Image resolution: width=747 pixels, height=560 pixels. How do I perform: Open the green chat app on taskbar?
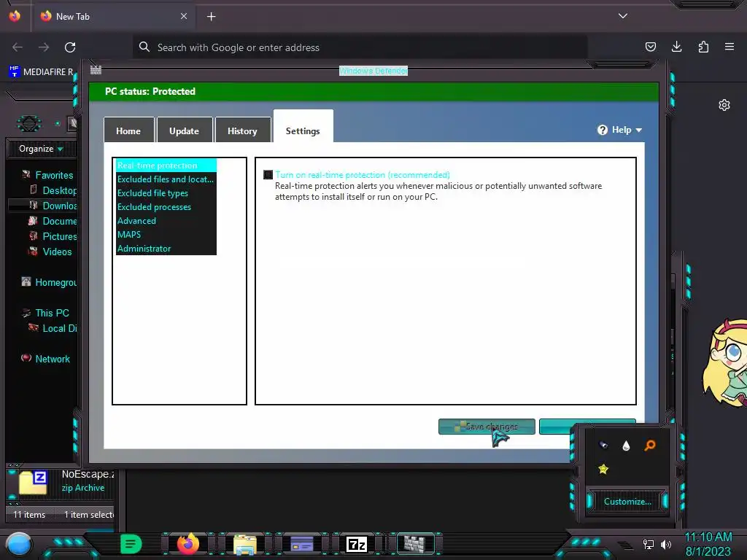[131, 544]
